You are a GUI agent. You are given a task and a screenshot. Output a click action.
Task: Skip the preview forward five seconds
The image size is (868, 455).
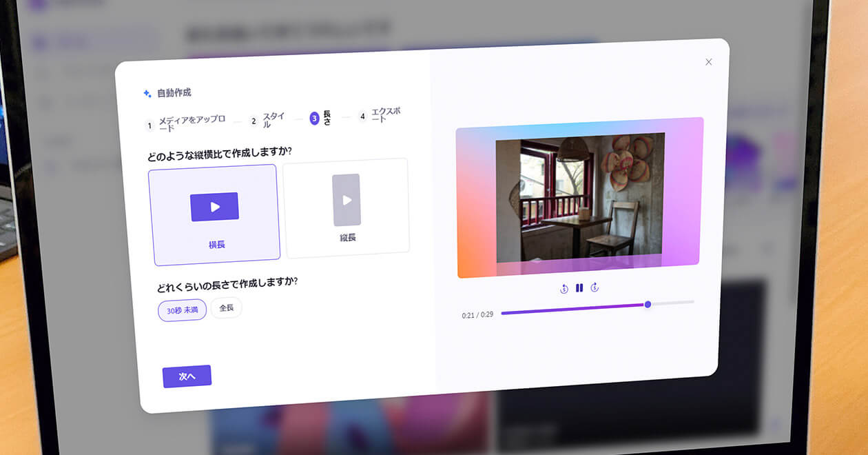(595, 287)
